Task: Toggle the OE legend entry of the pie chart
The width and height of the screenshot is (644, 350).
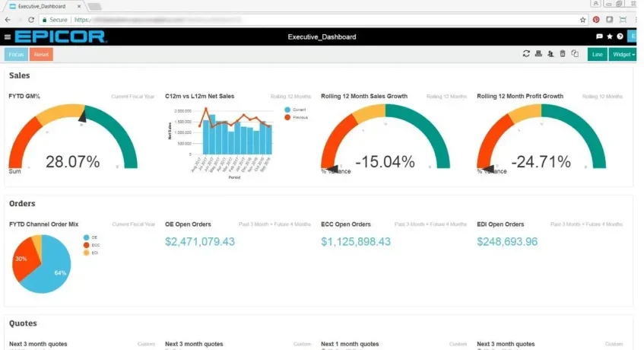Action: click(90, 237)
